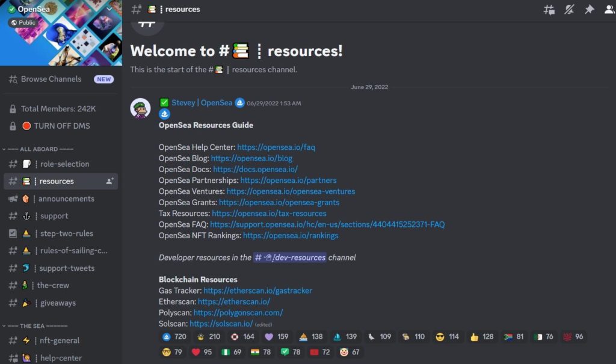Open OpenSea Help Center faq link

pyautogui.click(x=276, y=147)
